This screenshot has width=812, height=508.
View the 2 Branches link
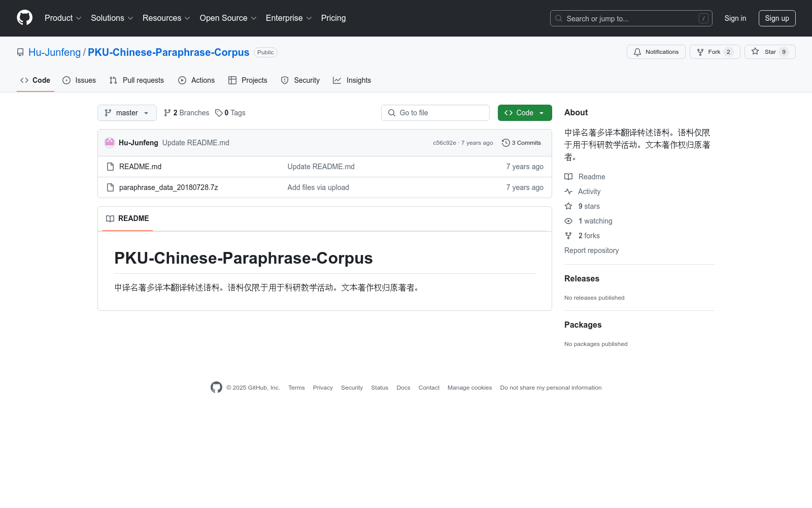186,113
